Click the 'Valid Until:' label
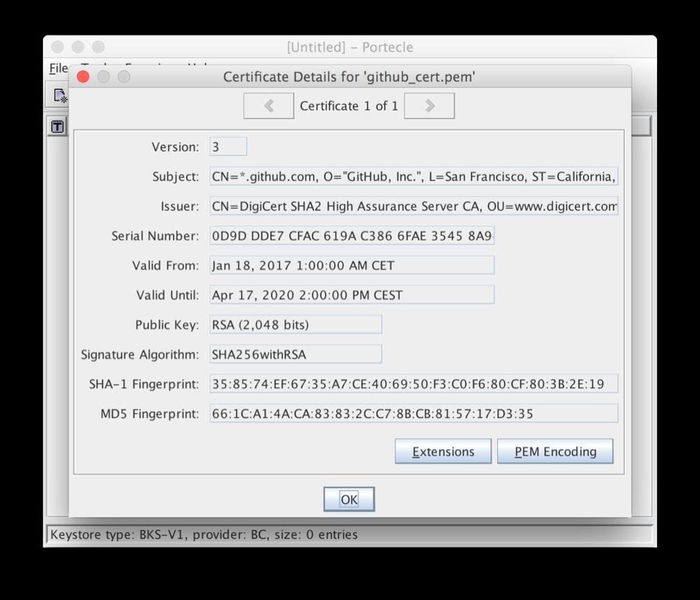700x600 pixels. (167, 296)
